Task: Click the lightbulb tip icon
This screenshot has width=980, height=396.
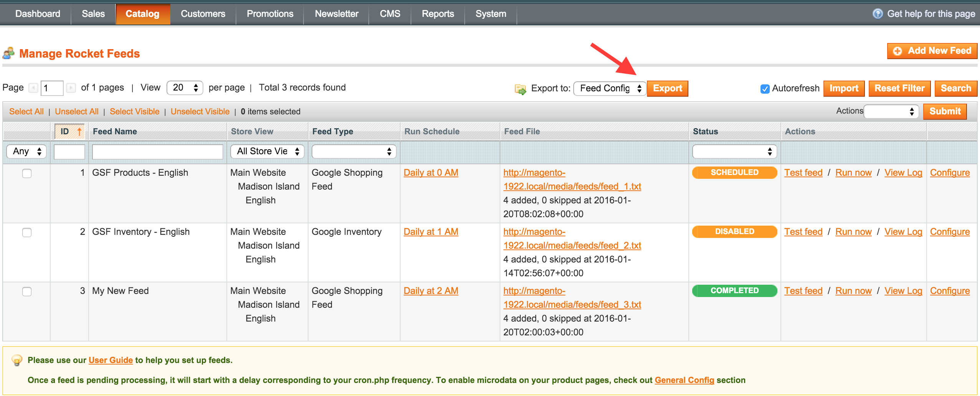Action: pyautogui.click(x=16, y=360)
